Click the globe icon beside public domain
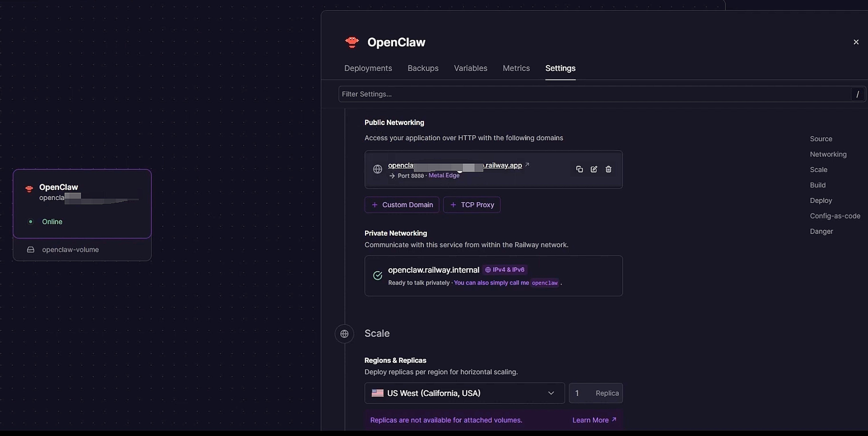Screen dimensions: 868x436 pyautogui.click(x=377, y=169)
